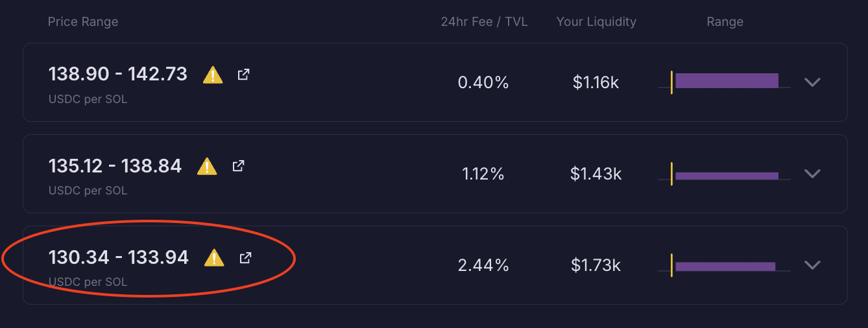The image size is (868, 328).
Task: Click warning icon beside 138.90 - 142.73
Action: click(213, 76)
